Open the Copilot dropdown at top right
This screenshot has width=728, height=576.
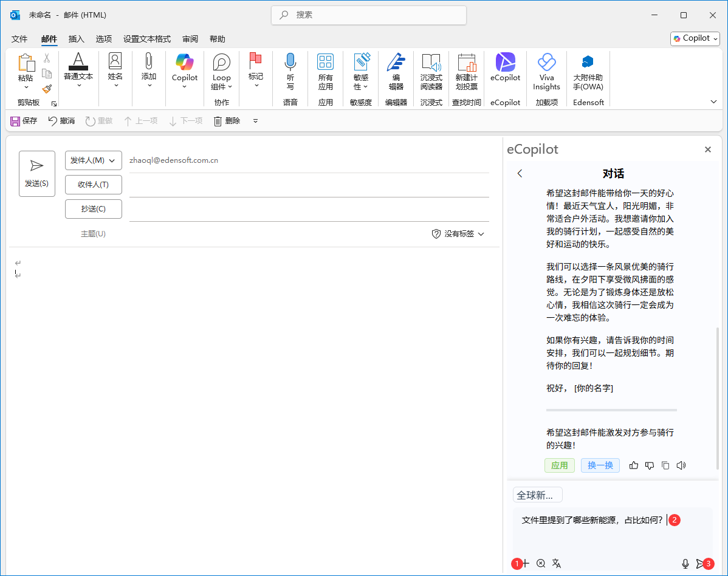[x=695, y=38]
